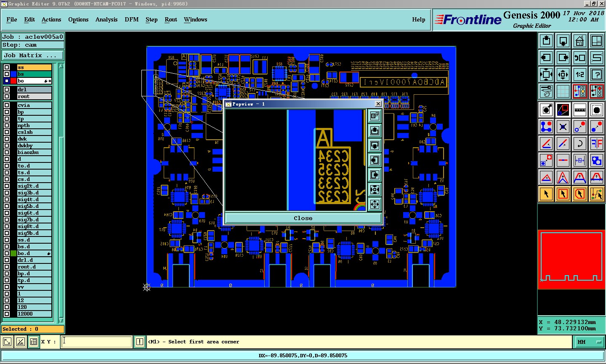Click the exclamation mark button
This screenshot has width=606, height=364.
coord(140,342)
